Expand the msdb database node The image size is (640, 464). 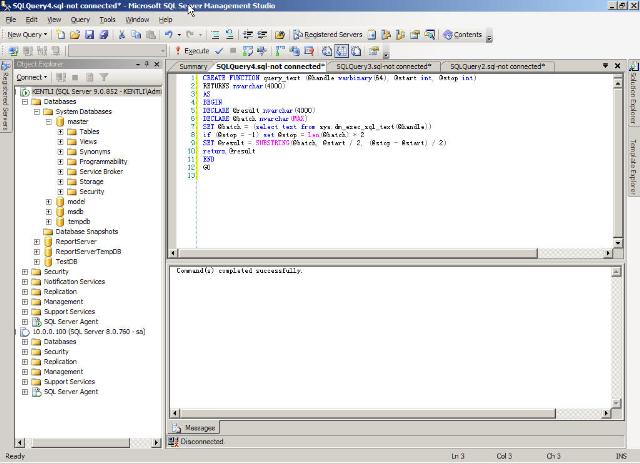point(49,211)
